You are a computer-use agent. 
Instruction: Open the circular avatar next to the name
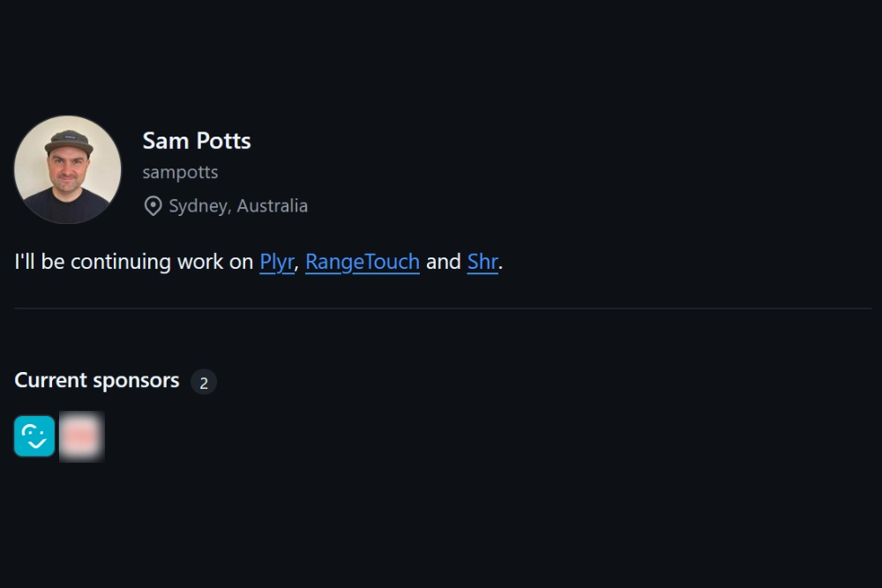[68, 169]
